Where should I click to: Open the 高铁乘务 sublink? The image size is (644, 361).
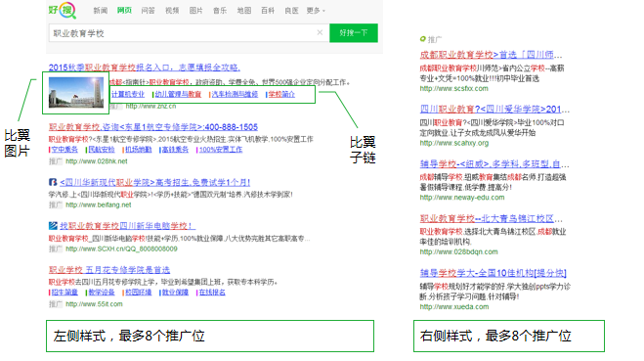tap(175, 150)
